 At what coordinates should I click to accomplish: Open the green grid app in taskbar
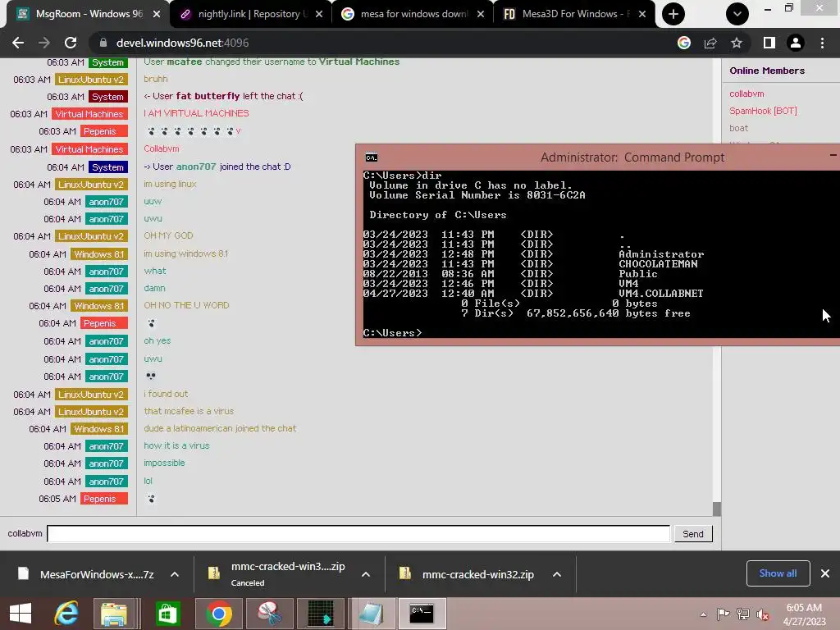[321, 614]
